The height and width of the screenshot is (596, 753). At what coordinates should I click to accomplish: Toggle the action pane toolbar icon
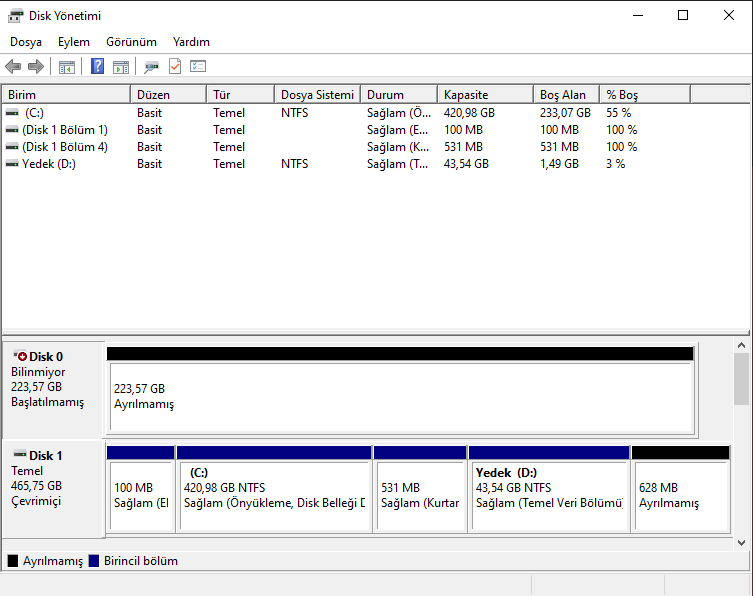coord(121,67)
